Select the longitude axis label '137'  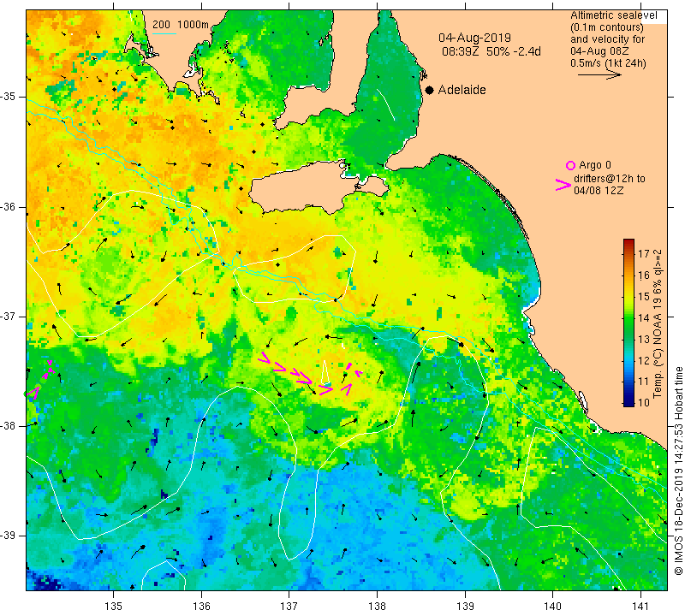[x=289, y=607]
